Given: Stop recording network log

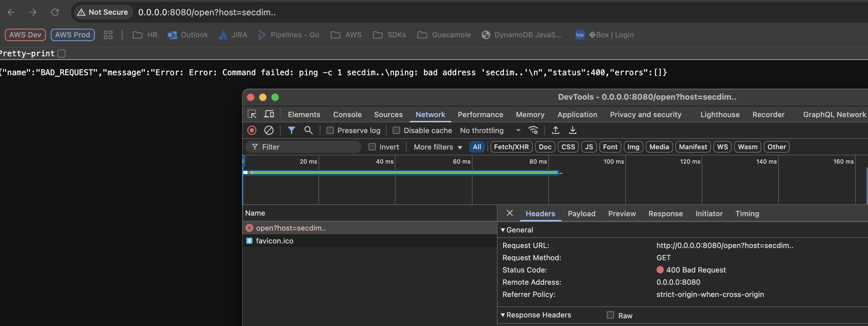Looking at the screenshot, I should (252, 130).
